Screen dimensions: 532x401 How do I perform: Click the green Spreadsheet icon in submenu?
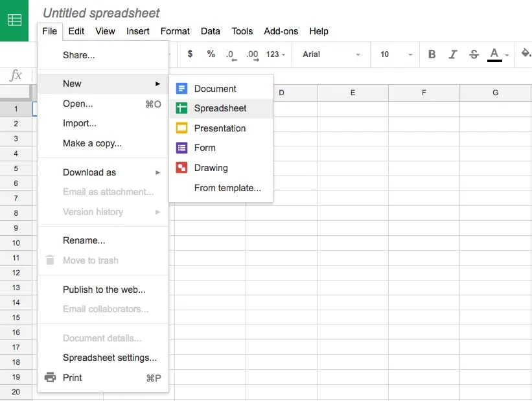tap(181, 108)
